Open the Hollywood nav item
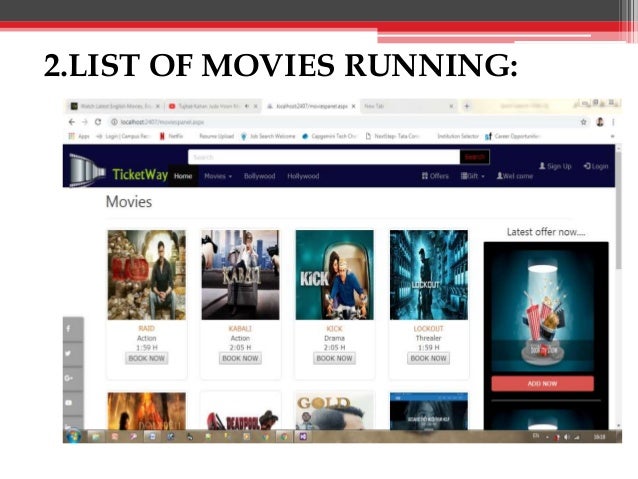The image size is (638, 479). click(303, 176)
